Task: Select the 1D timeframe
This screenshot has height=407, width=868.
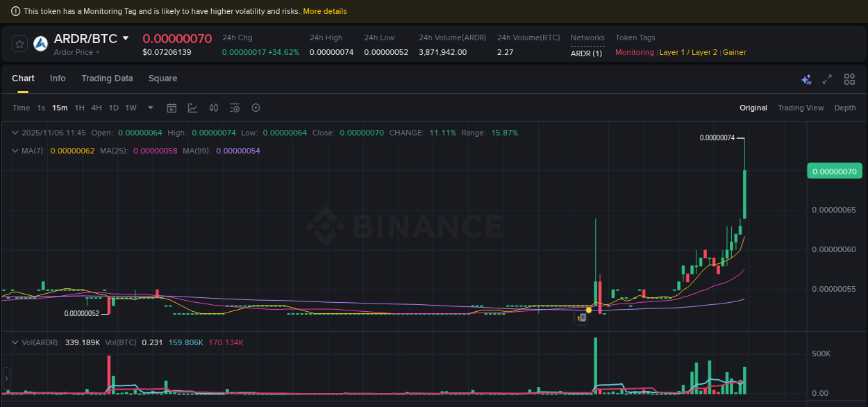Action: pyautogui.click(x=113, y=108)
